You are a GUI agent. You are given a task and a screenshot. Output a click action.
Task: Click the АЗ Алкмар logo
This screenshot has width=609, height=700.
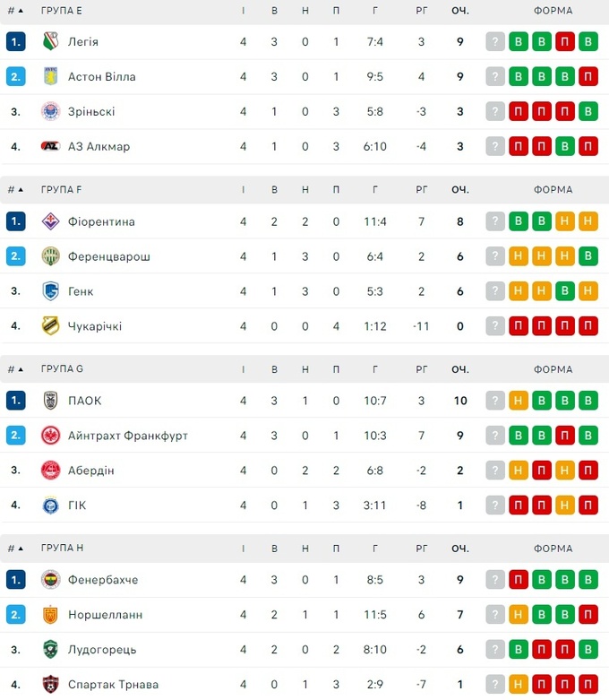(50, 147)
